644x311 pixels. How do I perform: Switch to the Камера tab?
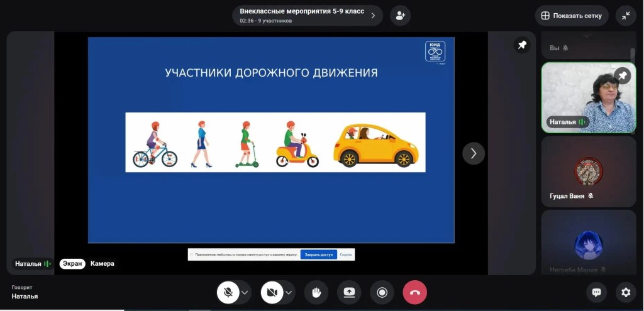[x=103, y=263]
